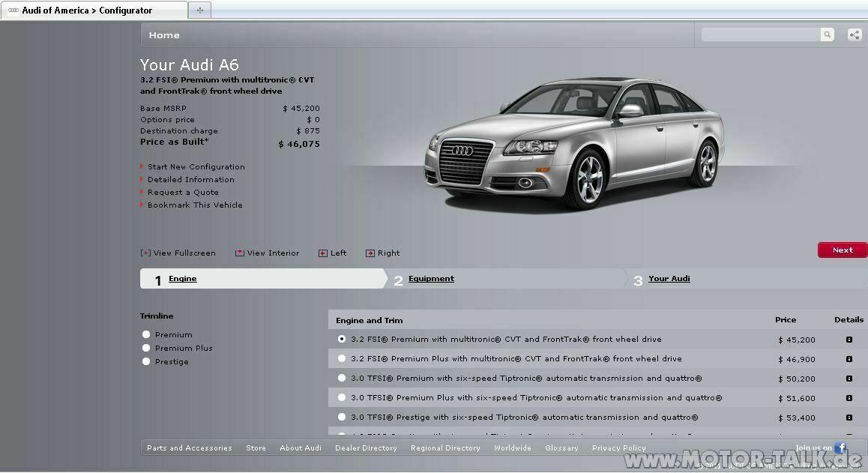868x473 pixels.
Task: Select 3.0 TFSI Prestige quattro radio
Action: 342,417
